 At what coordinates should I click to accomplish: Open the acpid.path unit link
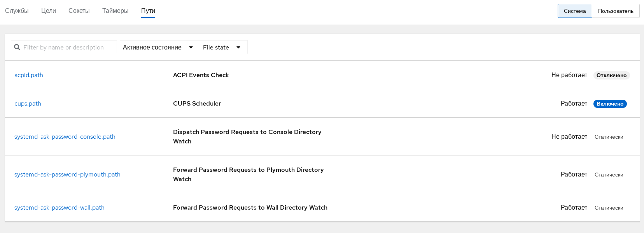click(x=29, y=75)
